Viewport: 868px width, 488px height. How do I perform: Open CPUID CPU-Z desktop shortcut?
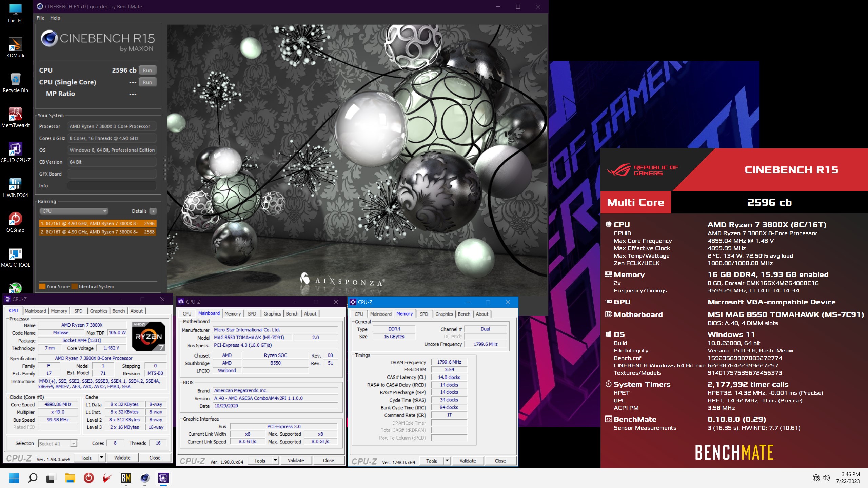click(15, 153)
